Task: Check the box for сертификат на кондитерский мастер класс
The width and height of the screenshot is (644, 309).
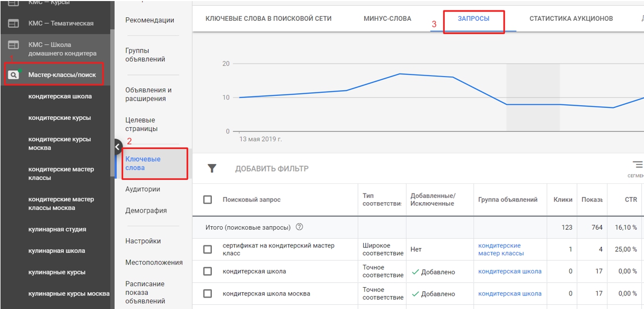Action: 208,250
